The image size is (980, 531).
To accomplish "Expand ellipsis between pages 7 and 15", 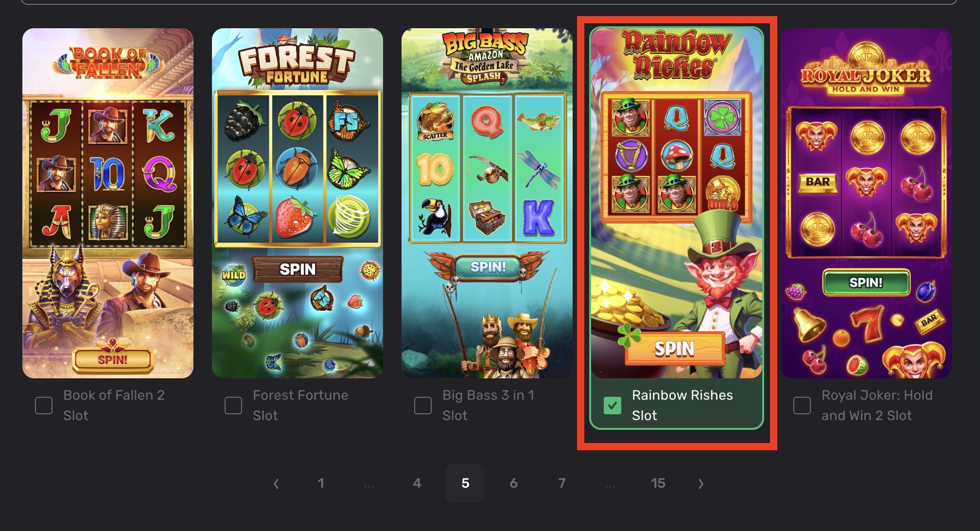I will [x=610, y=486].
